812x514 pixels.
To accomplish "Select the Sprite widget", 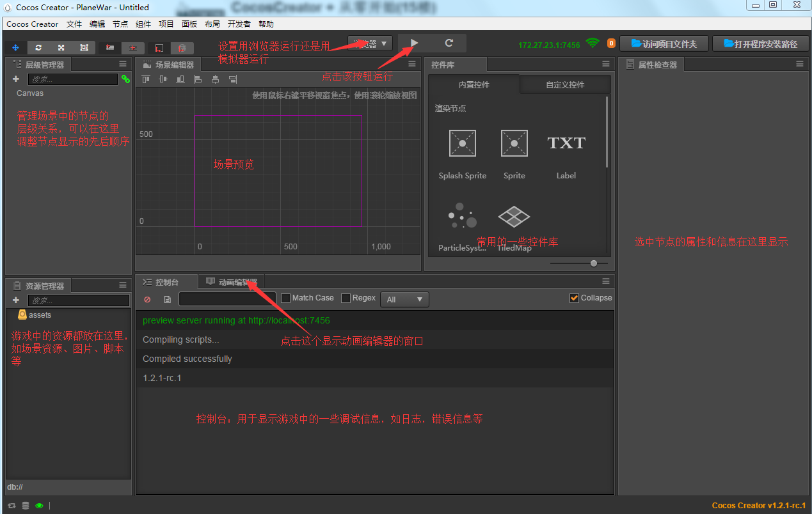I will (514, 154).
